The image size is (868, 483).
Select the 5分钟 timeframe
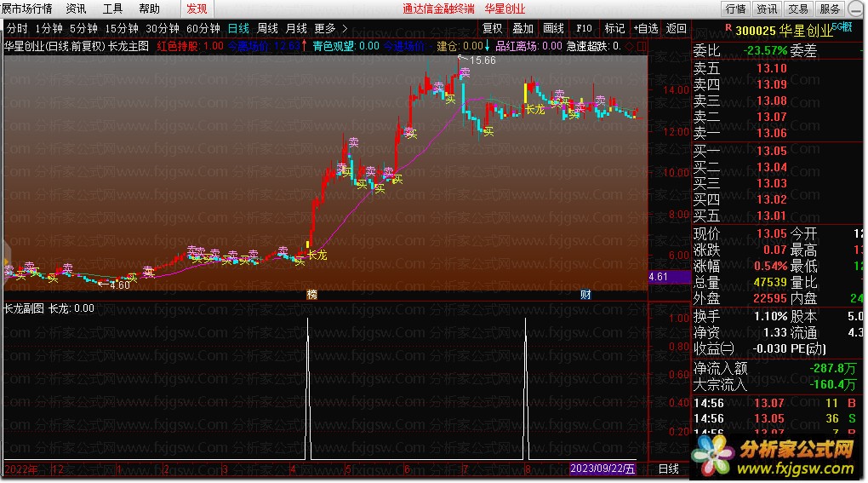83,28
